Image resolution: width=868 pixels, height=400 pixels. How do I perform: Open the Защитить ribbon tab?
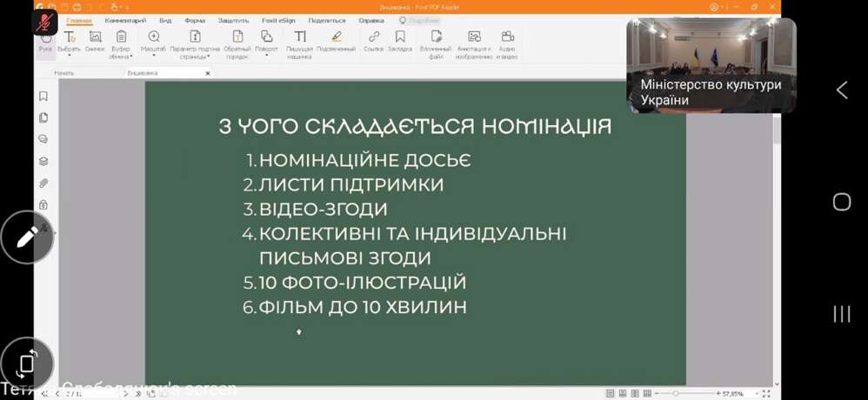tap(233, 21)
